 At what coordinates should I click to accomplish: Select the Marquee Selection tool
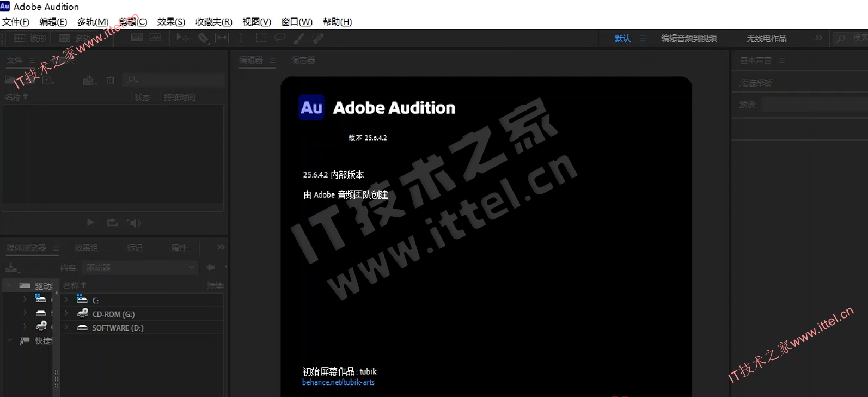261,38
